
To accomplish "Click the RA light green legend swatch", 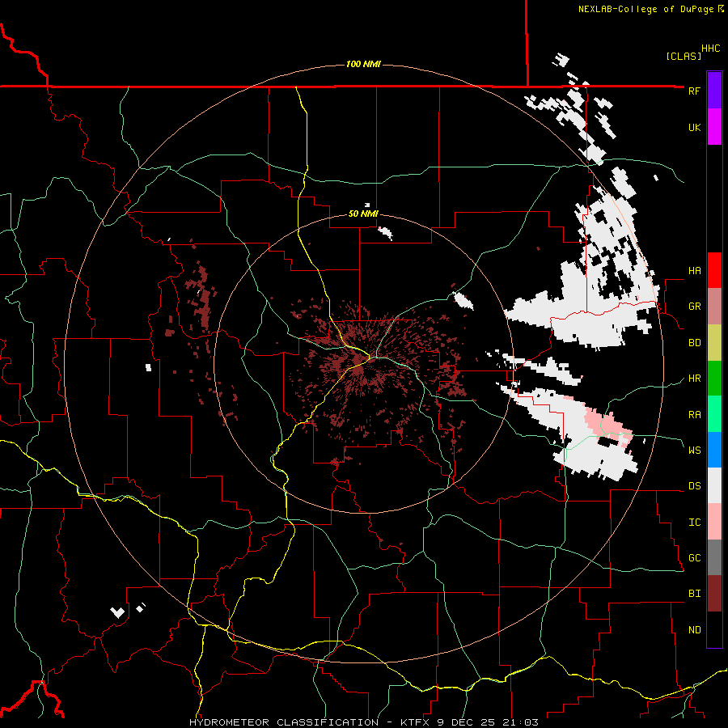I will (714, 414).
